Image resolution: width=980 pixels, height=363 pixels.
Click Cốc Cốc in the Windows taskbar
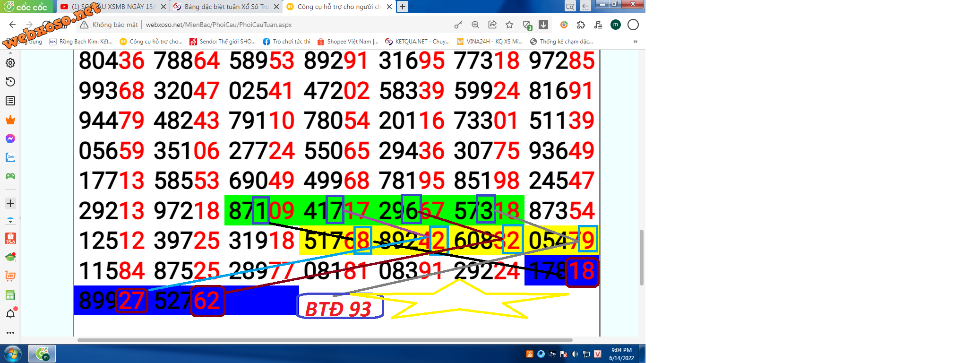[x=42, y=354]
